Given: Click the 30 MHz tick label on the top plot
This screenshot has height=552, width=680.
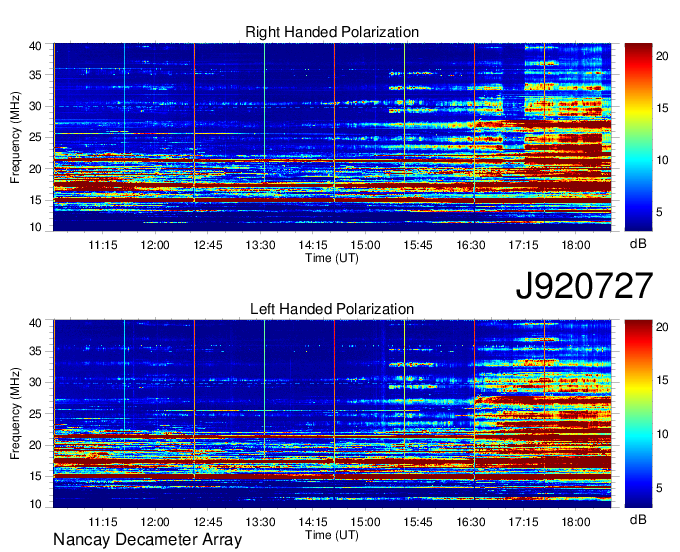Looking at the screenshot, I should pos(35,106).
